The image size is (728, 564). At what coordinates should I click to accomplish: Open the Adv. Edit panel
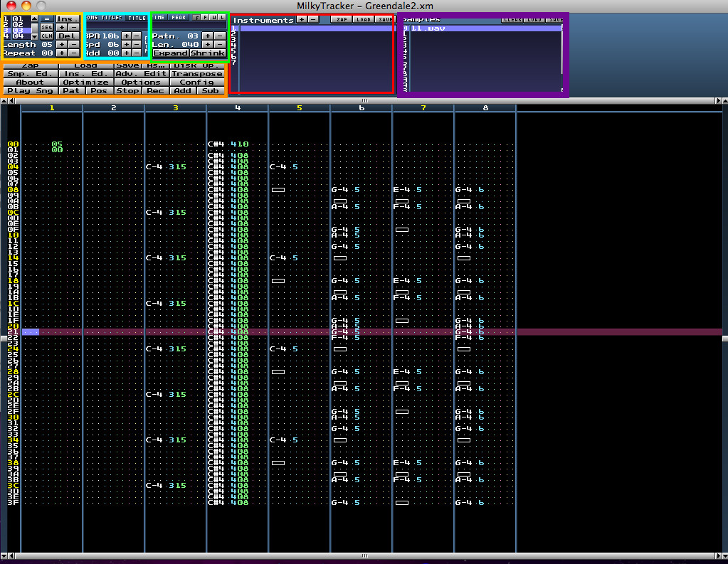(x=141, y=74)
